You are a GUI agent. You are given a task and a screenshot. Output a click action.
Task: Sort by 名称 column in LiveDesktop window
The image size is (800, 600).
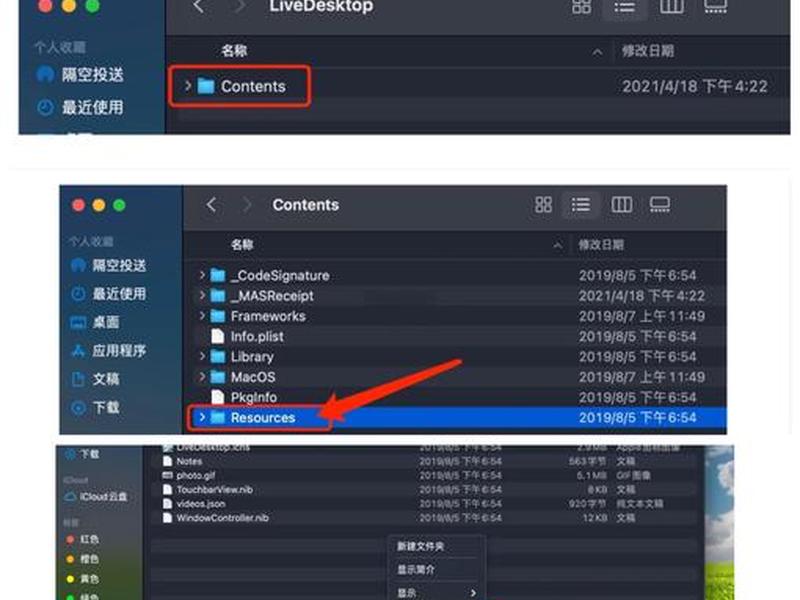coord(234,51)
